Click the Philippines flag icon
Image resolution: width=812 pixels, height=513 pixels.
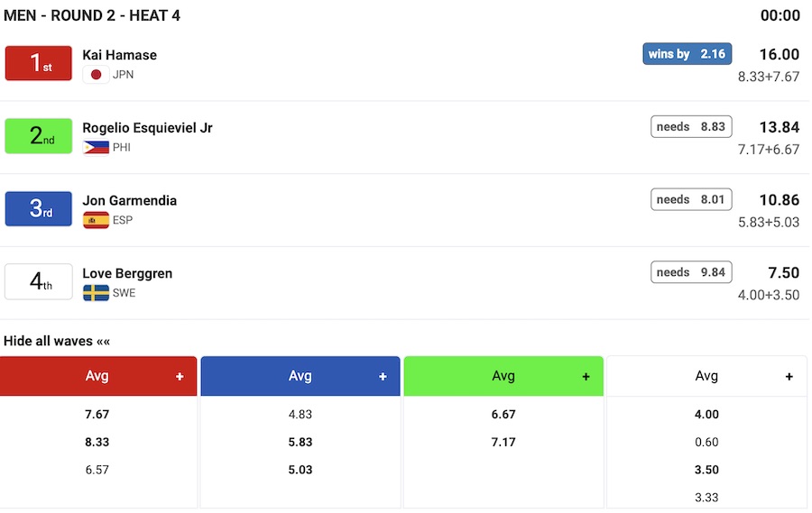click(x=96, y=148)
